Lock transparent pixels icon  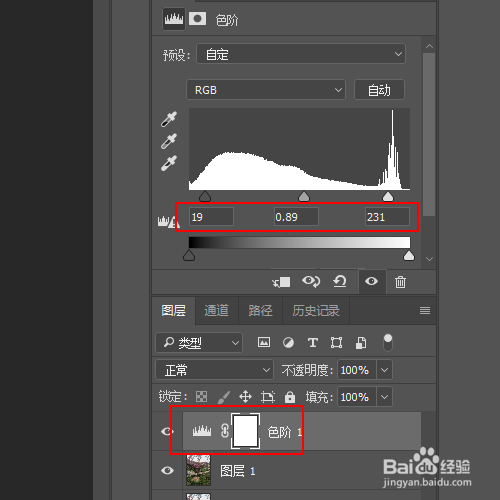tap(201, 397)
